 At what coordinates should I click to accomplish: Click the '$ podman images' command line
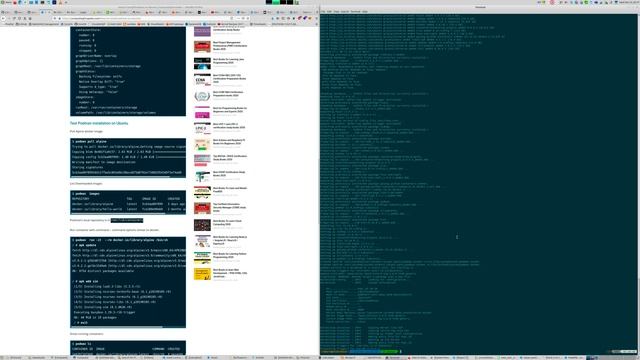tap(86, 194)
